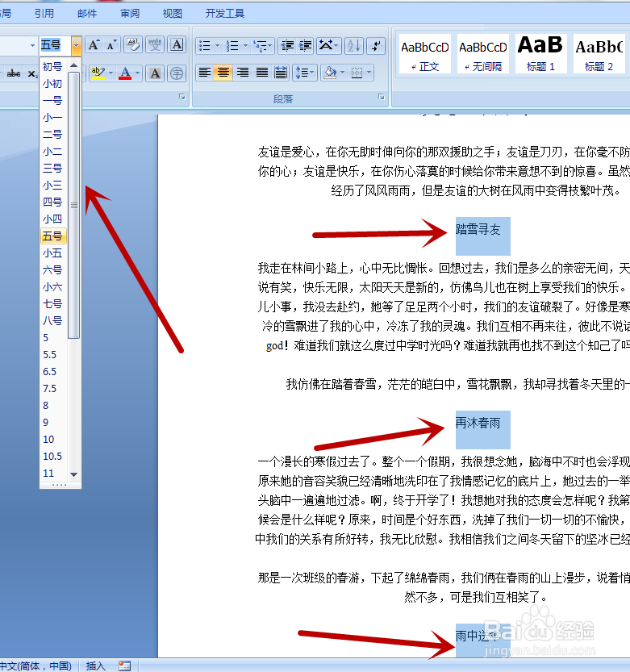Toggle center alignment
Screen dimensions: 630x672
pos(223,73)
